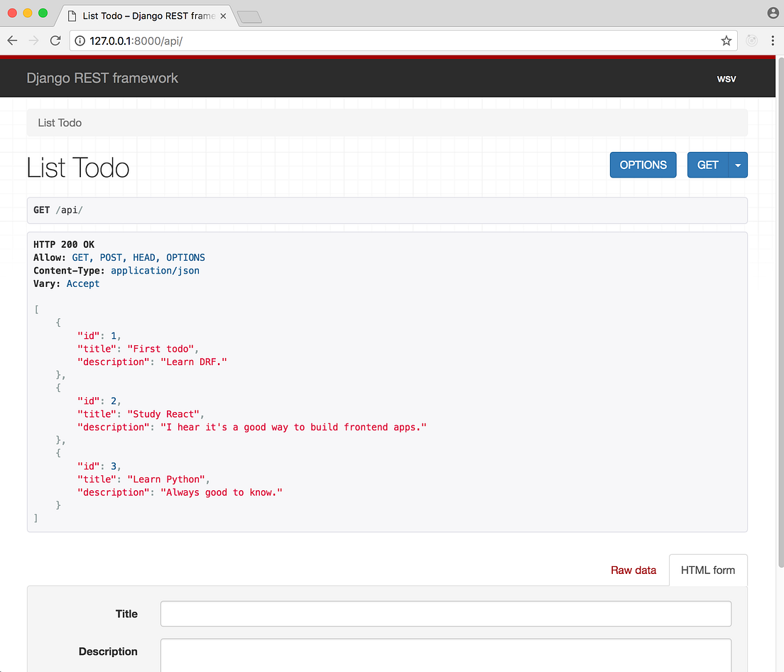Open the GET format dropdown arrow

[738, 165]
